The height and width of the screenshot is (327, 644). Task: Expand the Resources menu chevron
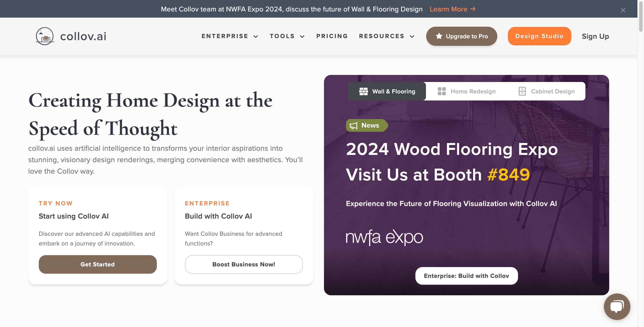[x=412, y=37]
